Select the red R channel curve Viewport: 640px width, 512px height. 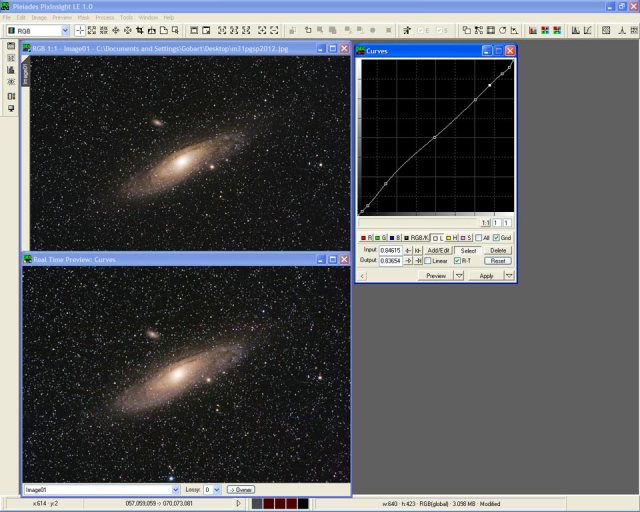(367, 237)
